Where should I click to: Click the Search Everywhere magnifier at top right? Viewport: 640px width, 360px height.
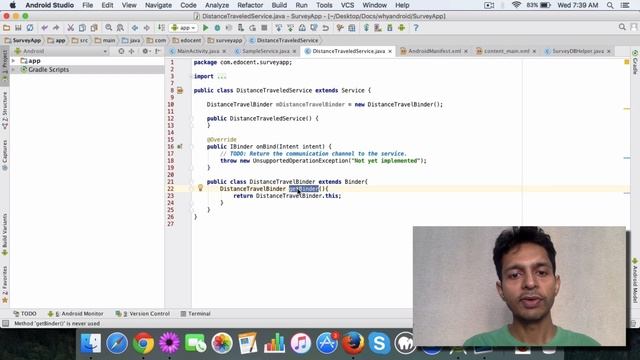point(622,27)
